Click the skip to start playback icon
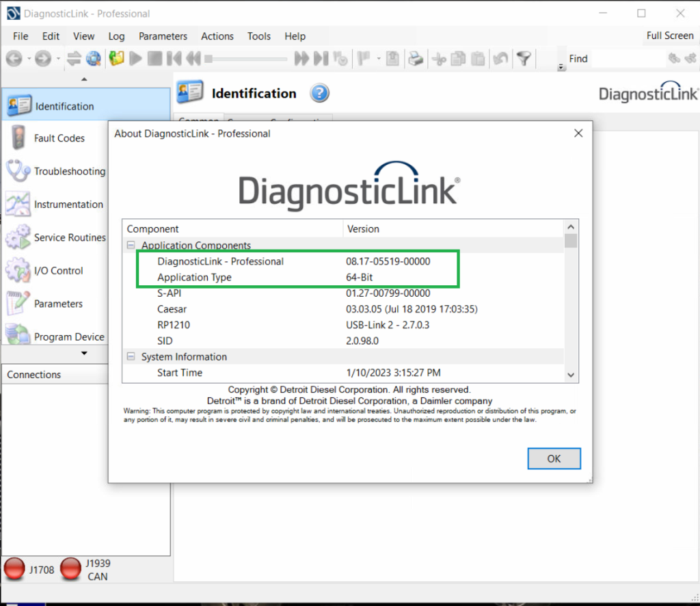Screen dimensions: 700x606 point(174,59)
